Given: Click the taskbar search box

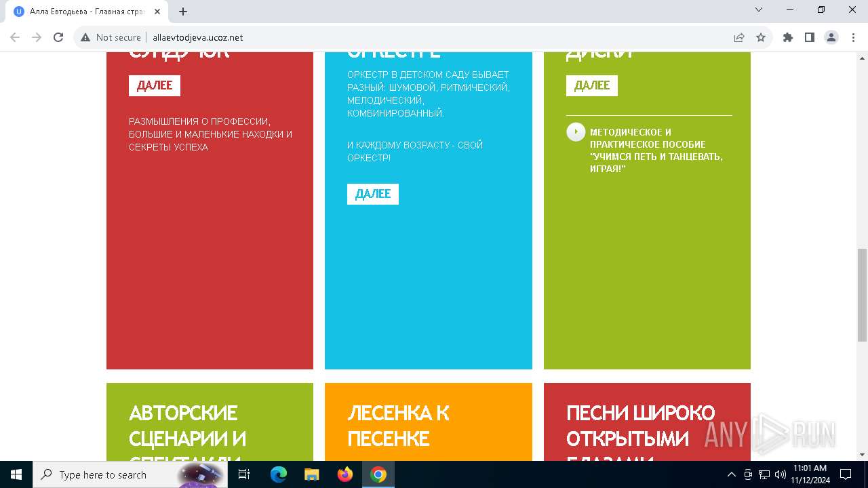Looking at the screenshot, I should coord(130,474).
